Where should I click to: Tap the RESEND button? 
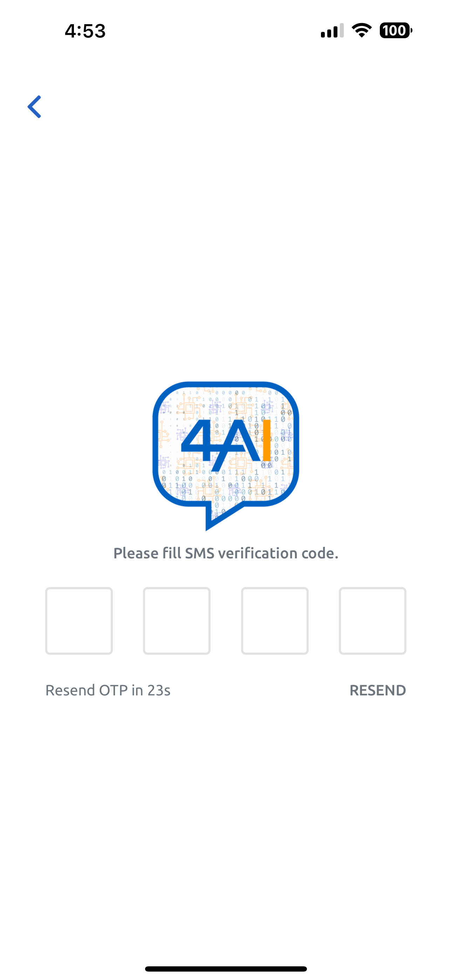(378, 690)
